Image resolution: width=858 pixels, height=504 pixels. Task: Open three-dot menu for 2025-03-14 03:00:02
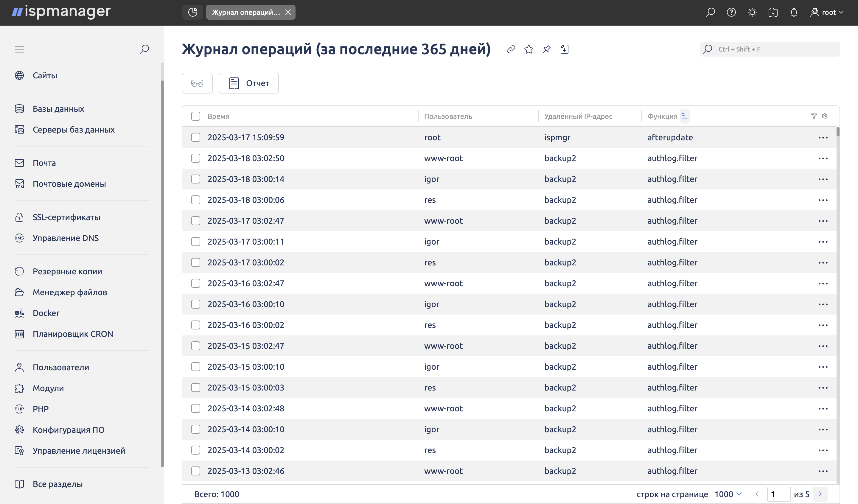pos(823,450)
